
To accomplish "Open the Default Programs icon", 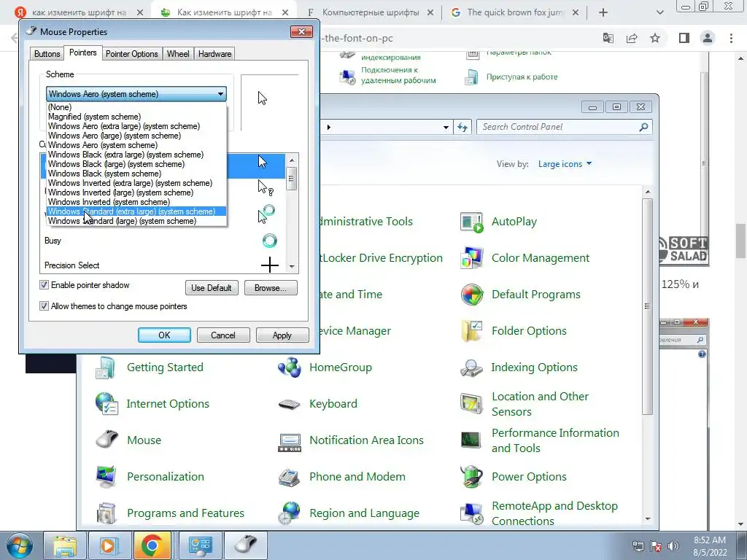I will (x=472, y=295).
